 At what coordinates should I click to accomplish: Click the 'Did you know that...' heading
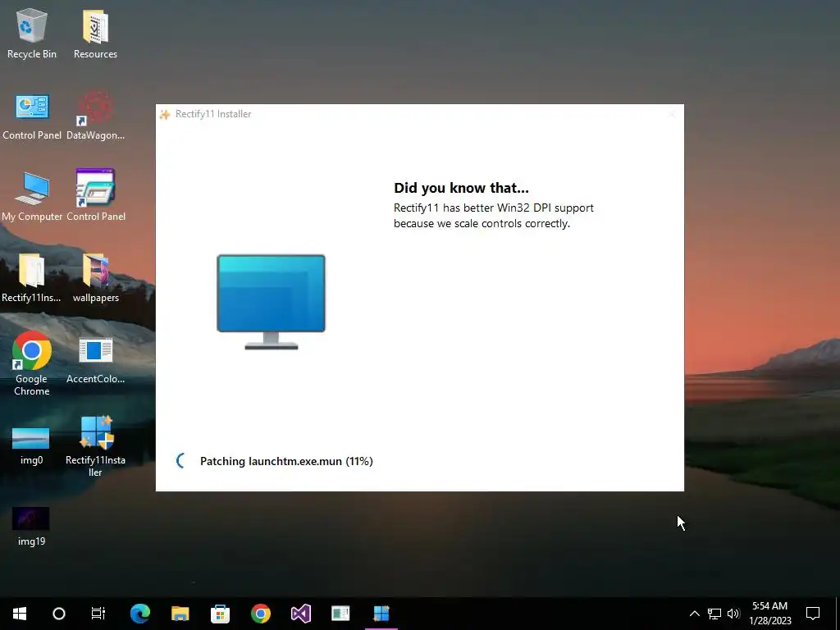pyautogui.click(x=461, y=188)
